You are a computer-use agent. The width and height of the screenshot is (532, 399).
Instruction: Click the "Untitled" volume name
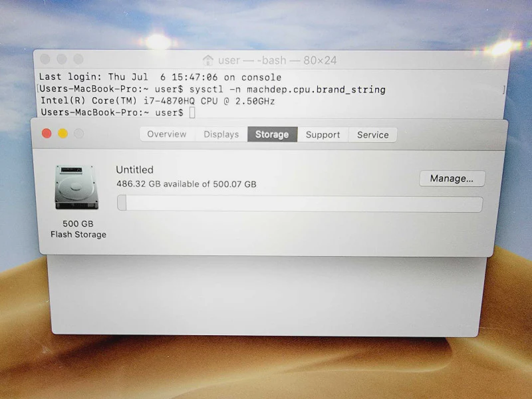135,170
